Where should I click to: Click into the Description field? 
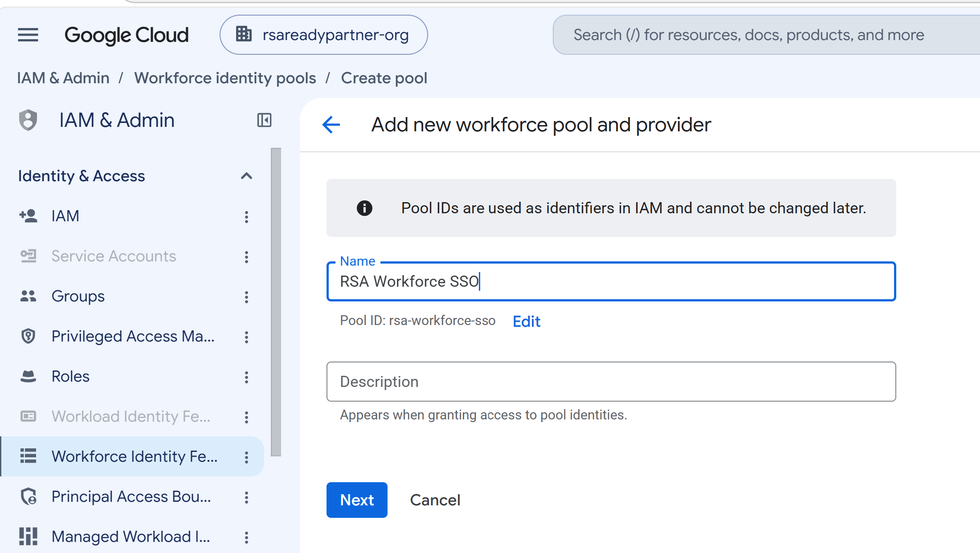pos(611,382)
